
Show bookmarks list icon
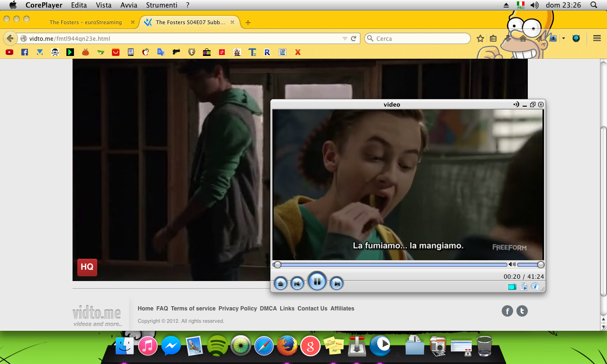493,38
